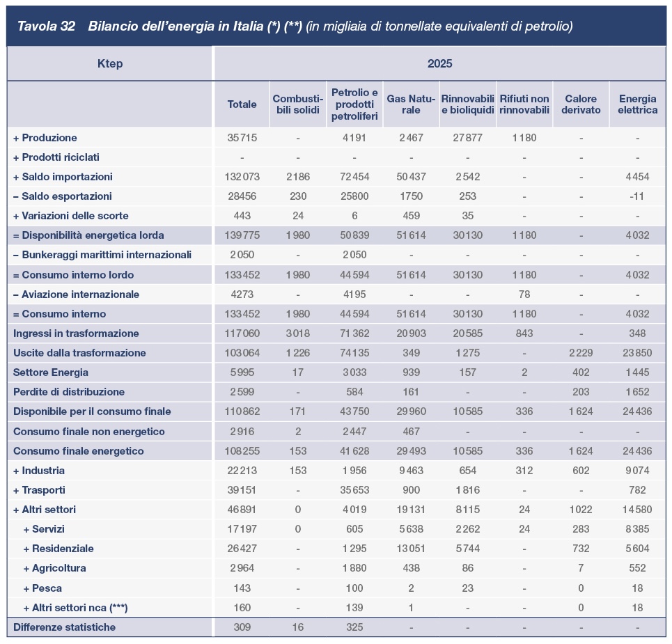Select the 'Energia elettrica' column header
Screen dimensions: 672x644
(x=637, y=104)
